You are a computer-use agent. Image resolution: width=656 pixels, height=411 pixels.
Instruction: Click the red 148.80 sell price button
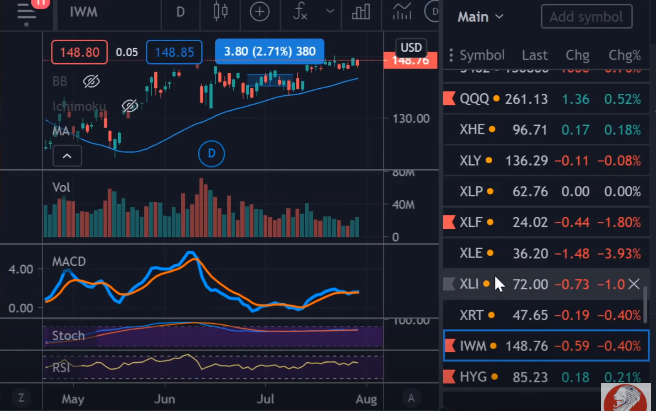(x=79, y=52)
